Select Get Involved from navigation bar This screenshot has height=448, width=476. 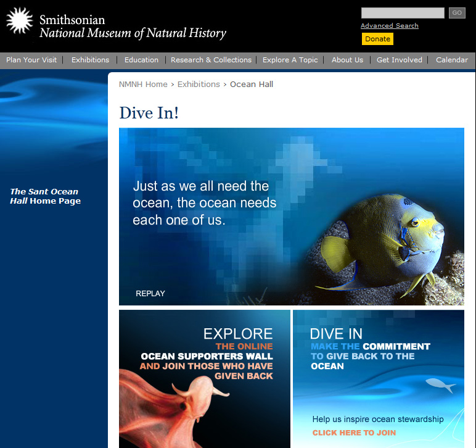pos(399,60)
